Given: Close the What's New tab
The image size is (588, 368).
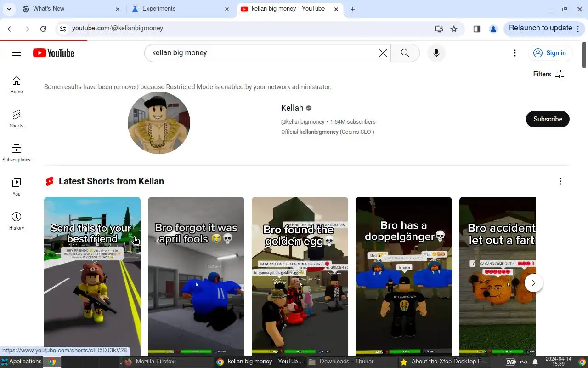Looking at the screenshot, I should pos(118,9).
